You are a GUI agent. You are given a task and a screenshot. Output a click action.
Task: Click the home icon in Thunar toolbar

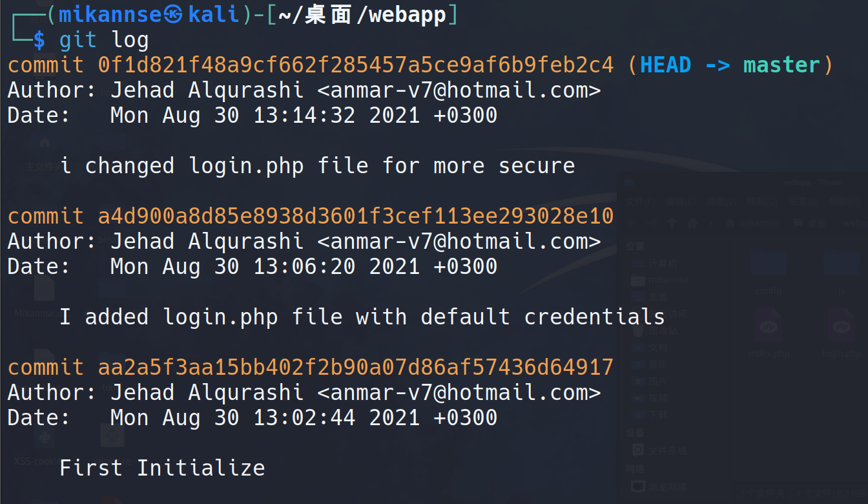coord(692,223)
